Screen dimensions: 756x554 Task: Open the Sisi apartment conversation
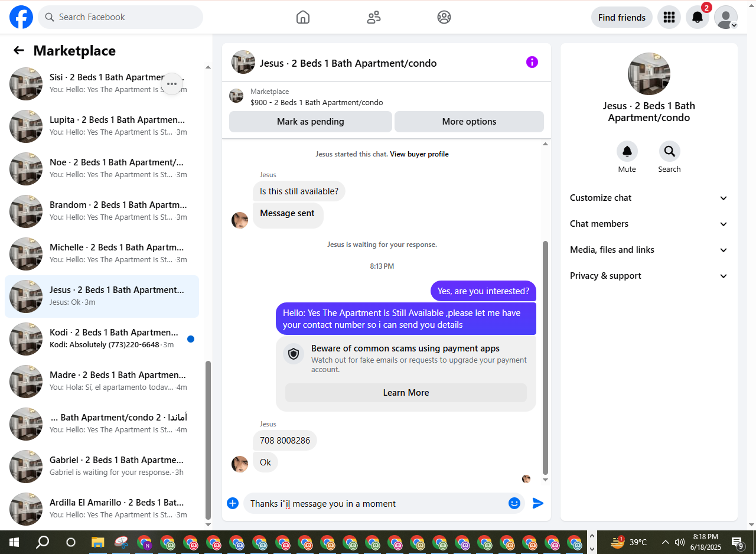tap(102, 84)
